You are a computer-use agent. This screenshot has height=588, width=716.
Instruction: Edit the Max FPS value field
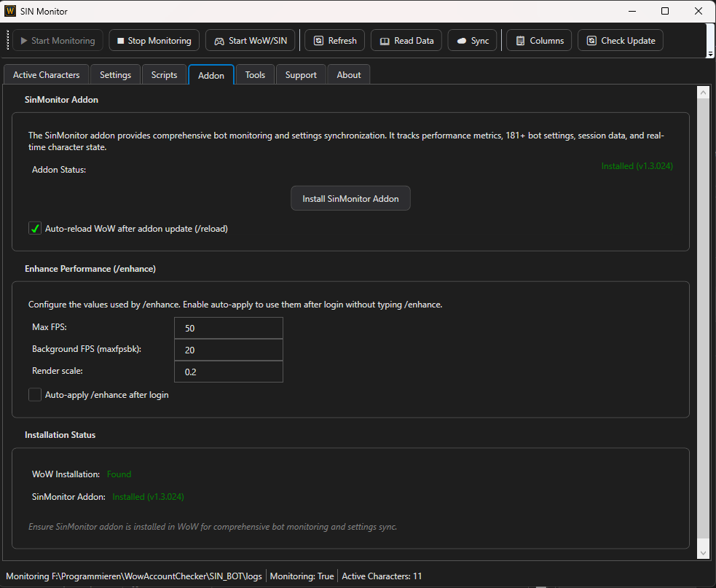[228, 328]
